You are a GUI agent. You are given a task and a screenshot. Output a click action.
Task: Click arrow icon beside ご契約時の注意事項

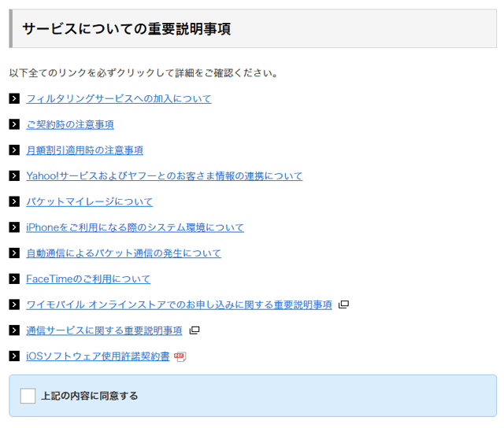[x=14, y=124]
